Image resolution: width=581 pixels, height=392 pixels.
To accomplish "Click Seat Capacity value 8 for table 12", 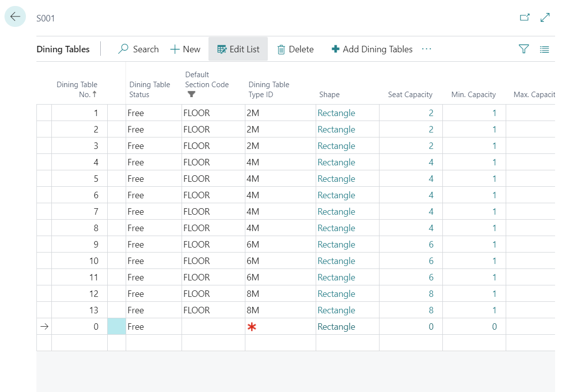I will pyautogui.click(x=431, y=294).
